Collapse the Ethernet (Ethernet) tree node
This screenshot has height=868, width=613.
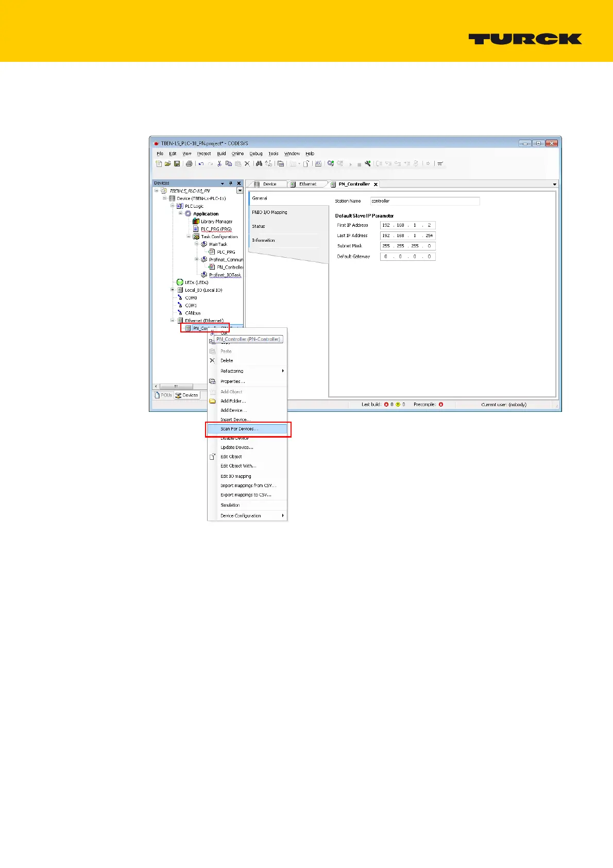[x=173, y=321]
